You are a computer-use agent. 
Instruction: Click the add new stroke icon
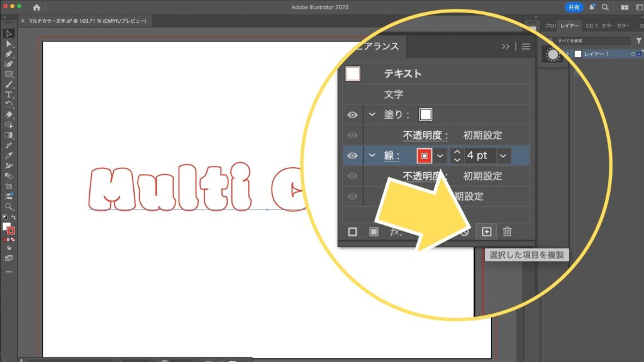pyautogui.click(x=353, y=232)
